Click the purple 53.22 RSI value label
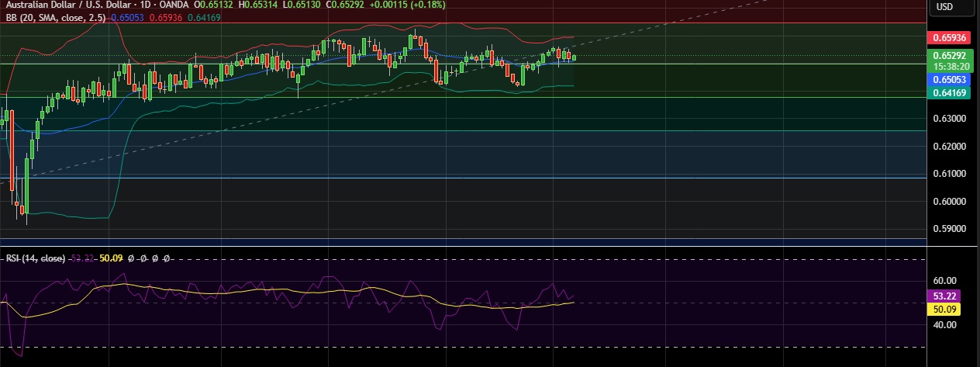 point(946,296)
